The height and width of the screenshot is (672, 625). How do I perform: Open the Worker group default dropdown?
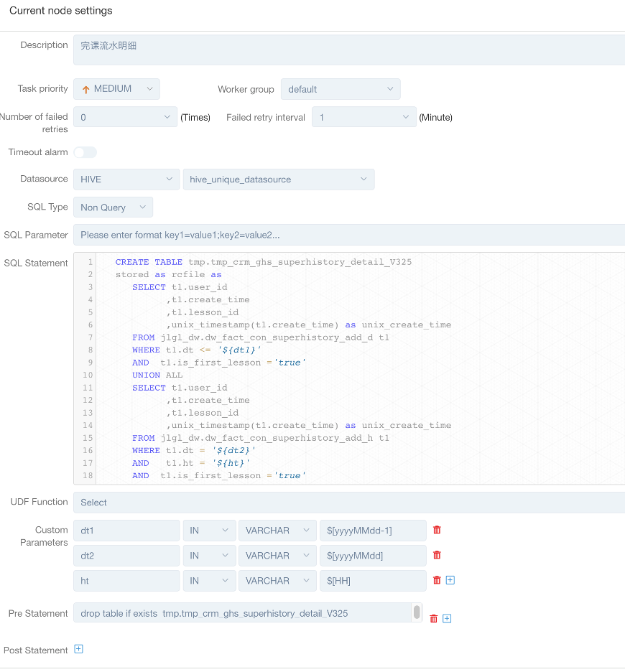pyautogui.click(x=341, y=89)
